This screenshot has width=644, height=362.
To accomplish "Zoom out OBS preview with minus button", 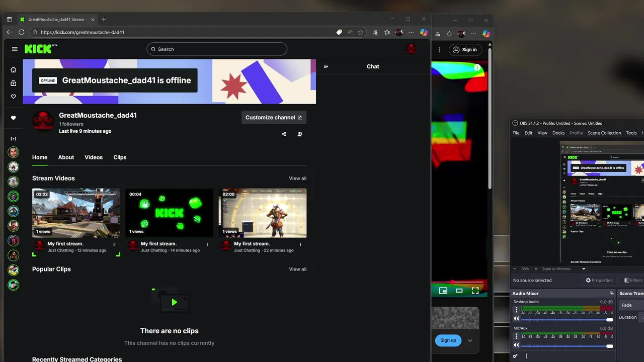I will pyautogui.click(x=515, y=269).
